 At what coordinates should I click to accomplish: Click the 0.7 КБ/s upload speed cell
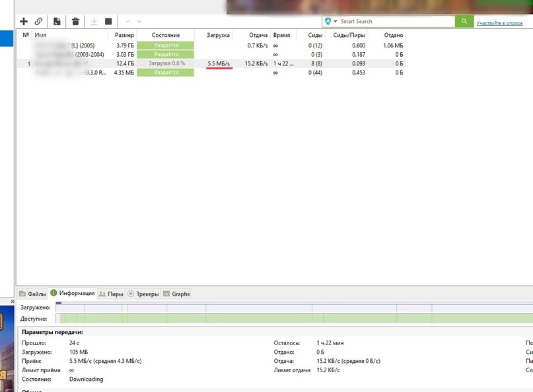click(258, 45)
